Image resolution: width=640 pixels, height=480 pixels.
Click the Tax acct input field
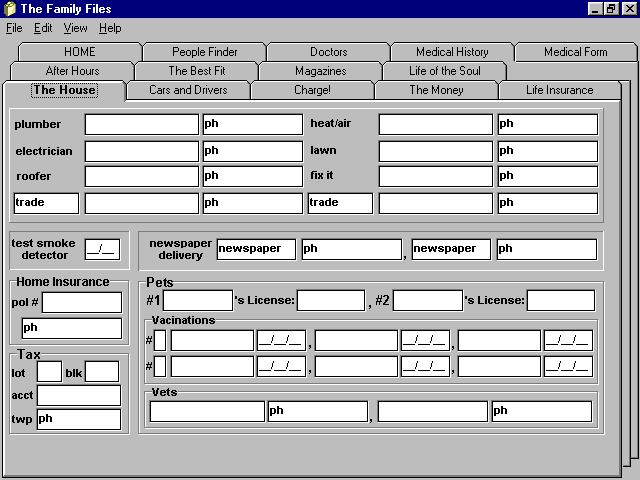click(x=78, y=395)
